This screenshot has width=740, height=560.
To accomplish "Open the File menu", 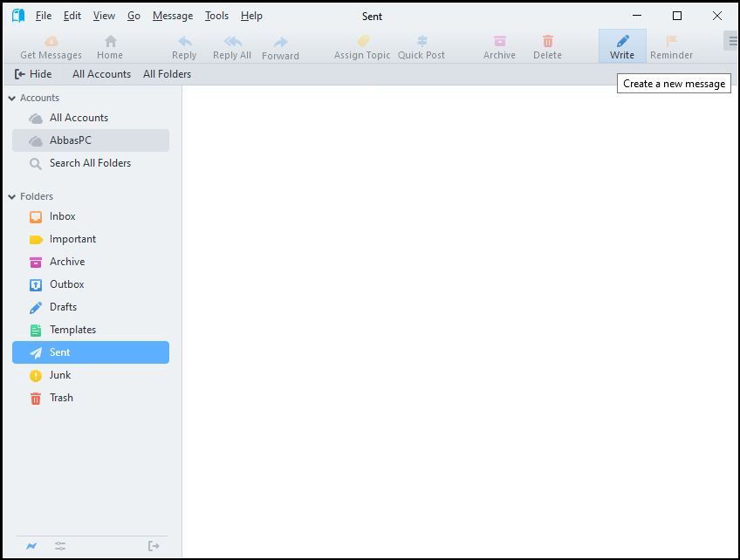I will click(x=44, y=16).
